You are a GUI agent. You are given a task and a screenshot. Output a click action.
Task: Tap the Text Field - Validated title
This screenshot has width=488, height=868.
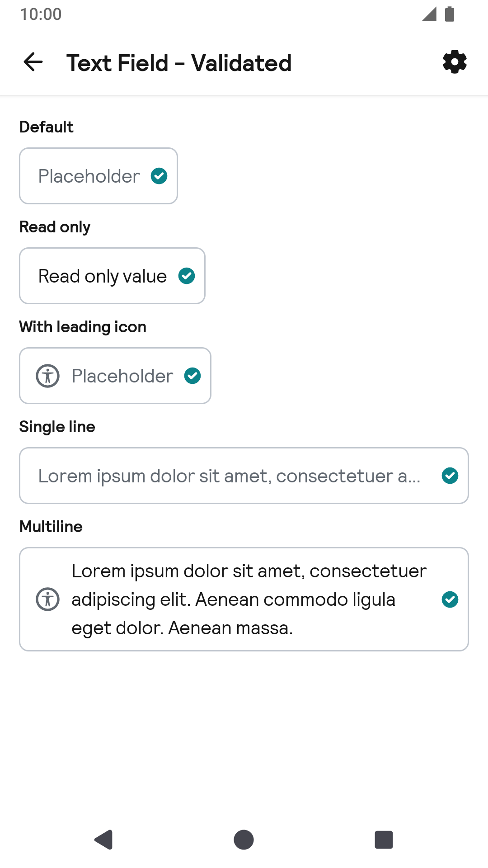pos(179,63)
